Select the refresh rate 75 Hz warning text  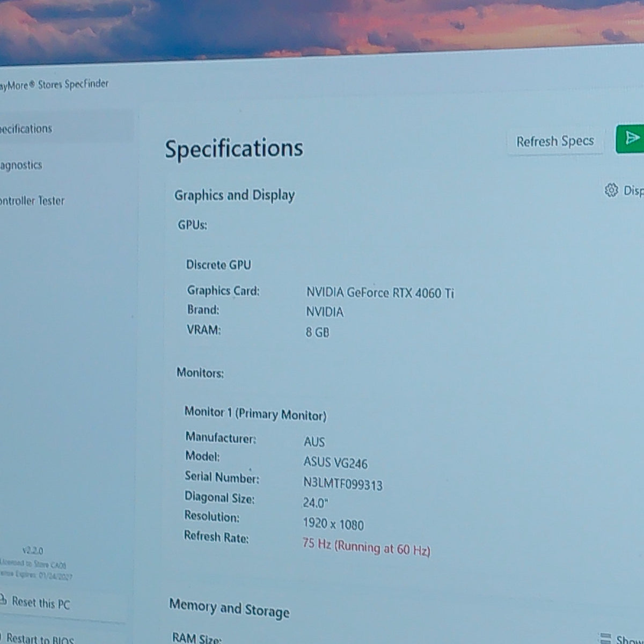click(366, 547)
